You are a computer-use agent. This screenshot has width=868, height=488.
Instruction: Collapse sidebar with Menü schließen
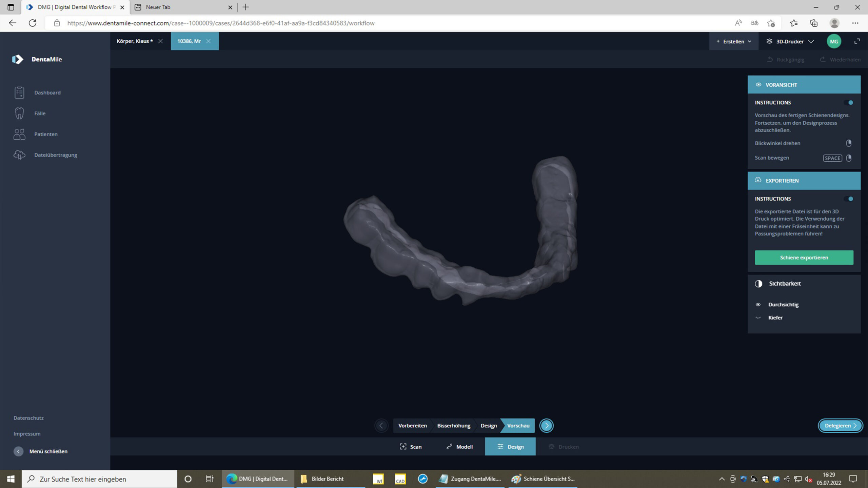point(18,451)
